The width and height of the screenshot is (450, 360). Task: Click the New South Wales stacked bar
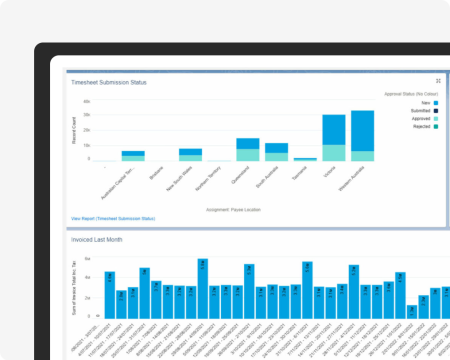(190, 155)
